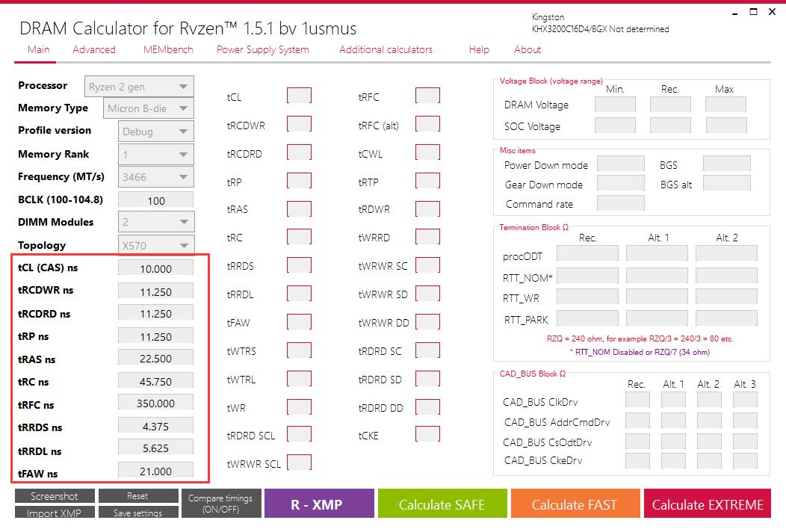
Task: Click the tRFC ns value field
Action: click(155, 403)
